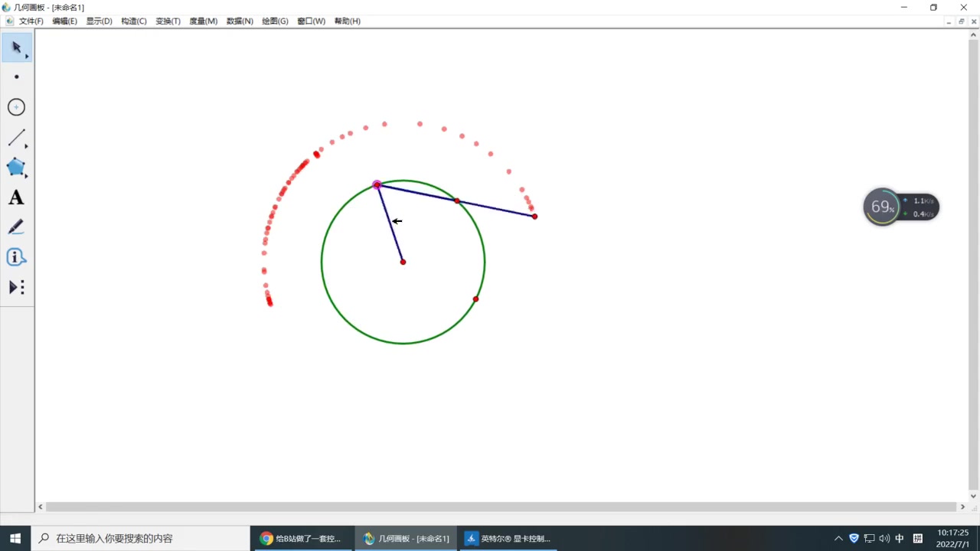Close the inner document window
Image resolution: width=980 pixels, height=551 pixels.
[973, 21]
